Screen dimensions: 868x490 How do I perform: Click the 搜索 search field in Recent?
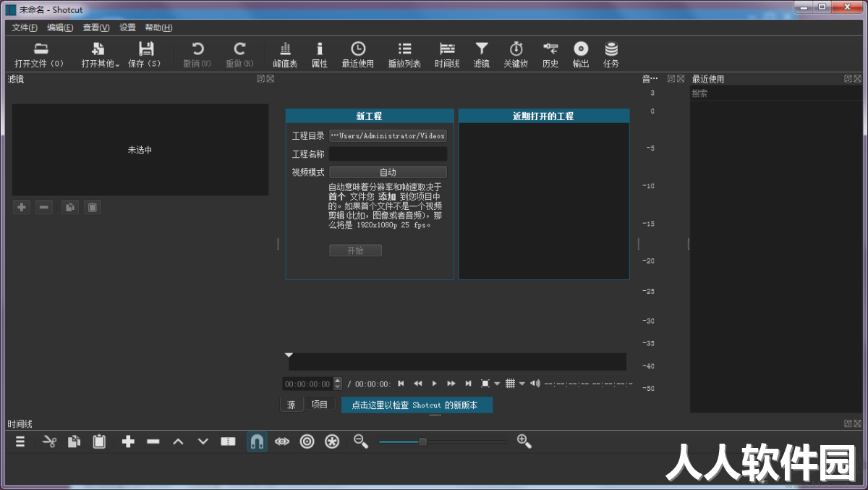(x=775, y=93)
